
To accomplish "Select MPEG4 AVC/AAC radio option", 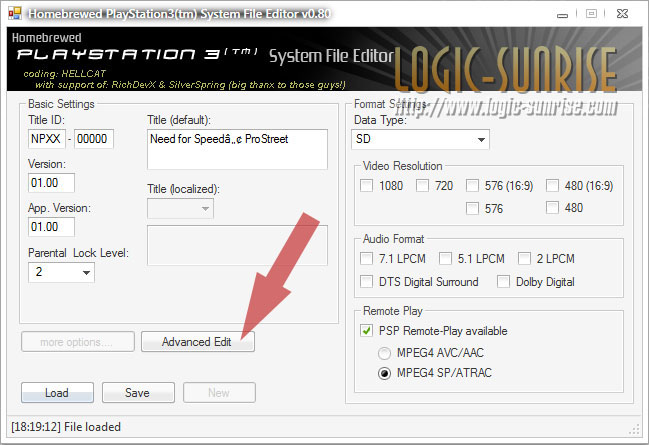I will 384,353.
